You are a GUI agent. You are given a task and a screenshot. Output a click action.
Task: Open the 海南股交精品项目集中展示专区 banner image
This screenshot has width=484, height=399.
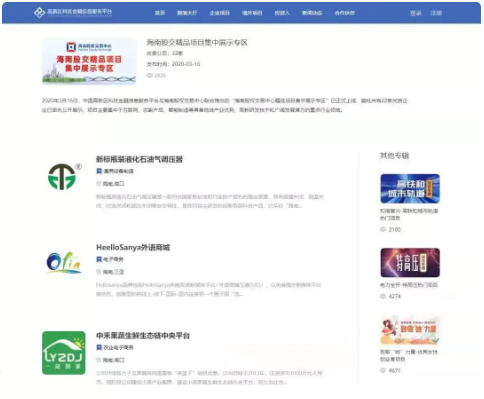[x=89, y=61]
